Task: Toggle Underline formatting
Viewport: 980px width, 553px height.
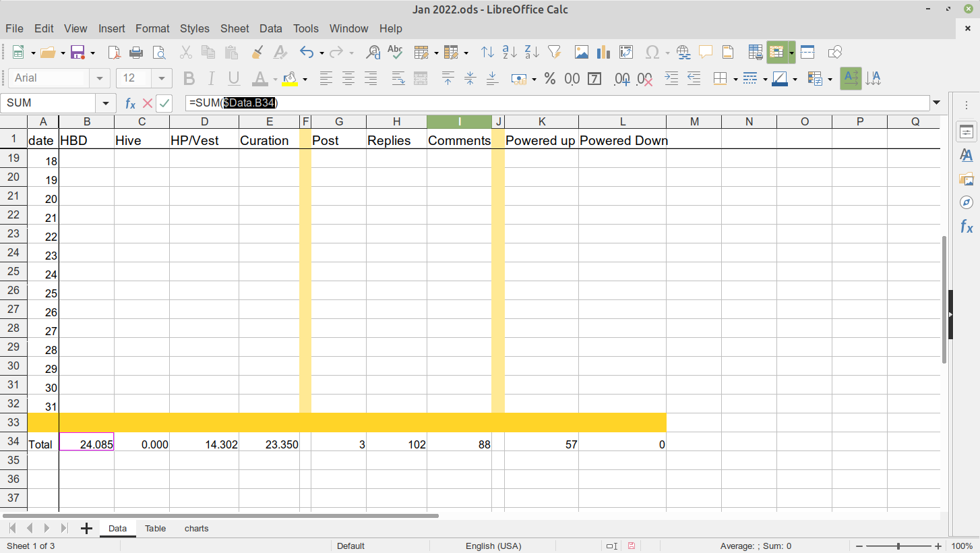Action: [x=234, y=79]
